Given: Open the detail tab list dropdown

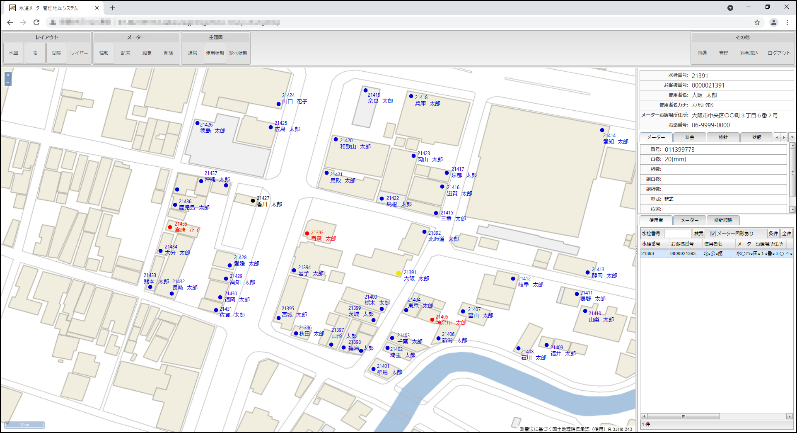Looking at the screenshot, I should [791, 137].
